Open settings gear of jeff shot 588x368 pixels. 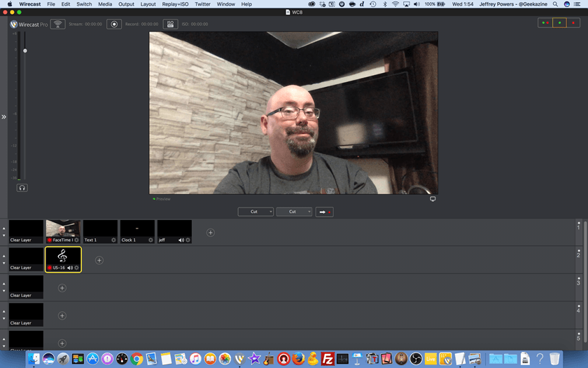188,240
